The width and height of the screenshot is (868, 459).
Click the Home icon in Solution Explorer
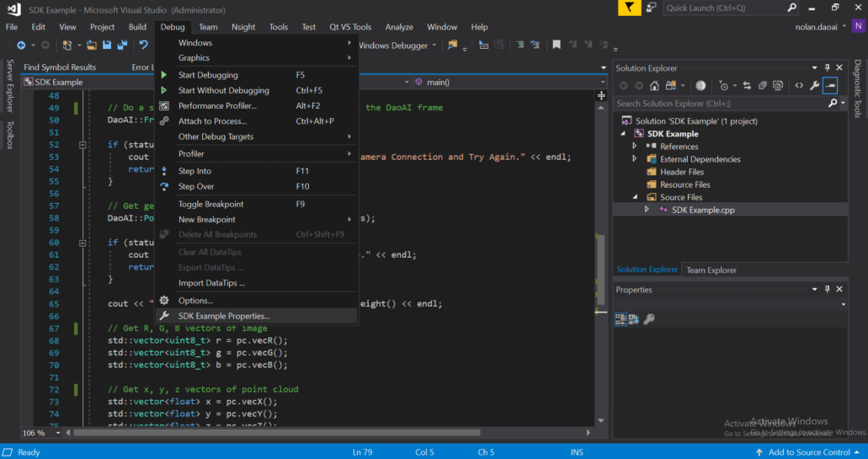click(x=655, y=85)
